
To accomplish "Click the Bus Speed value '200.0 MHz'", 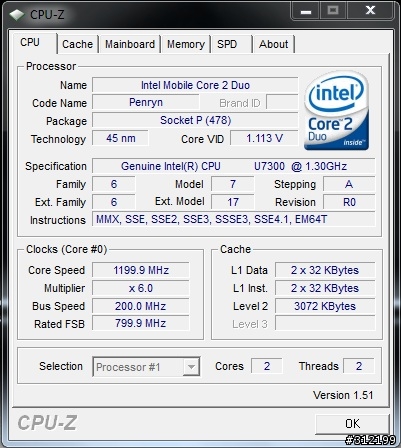I will click(x=141, y=306).
